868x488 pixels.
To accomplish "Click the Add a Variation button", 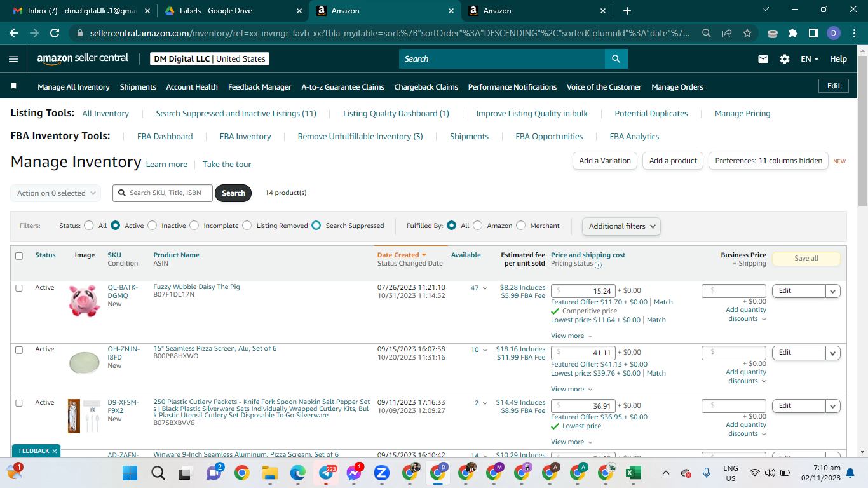I will tap(605, 161).
